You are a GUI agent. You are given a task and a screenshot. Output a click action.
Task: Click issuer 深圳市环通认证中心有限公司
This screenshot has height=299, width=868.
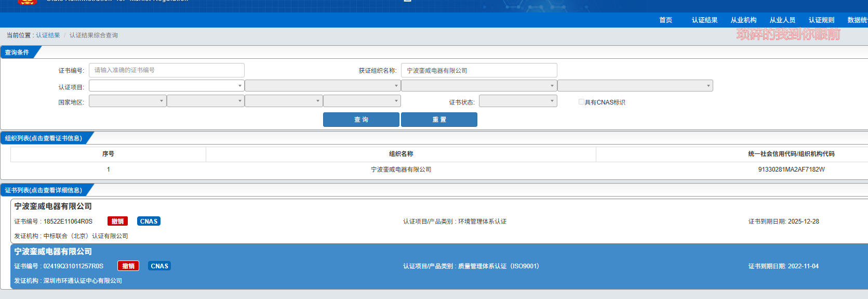coord(83,281)
